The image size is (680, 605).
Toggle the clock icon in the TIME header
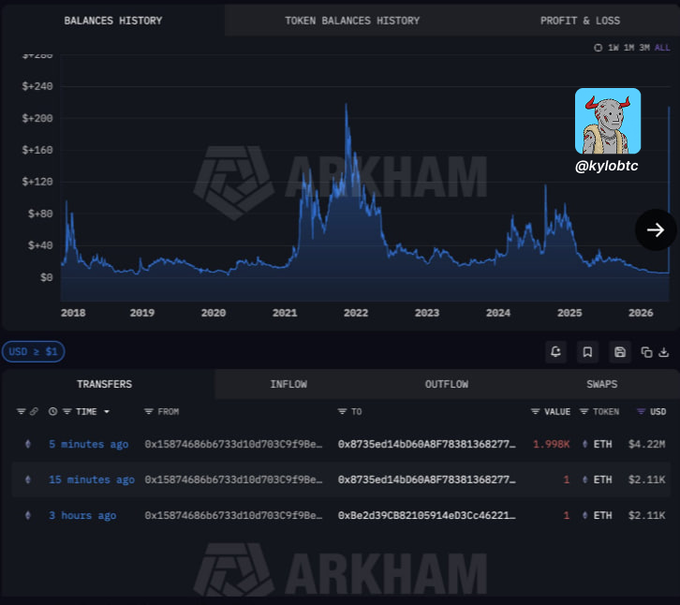53,411
